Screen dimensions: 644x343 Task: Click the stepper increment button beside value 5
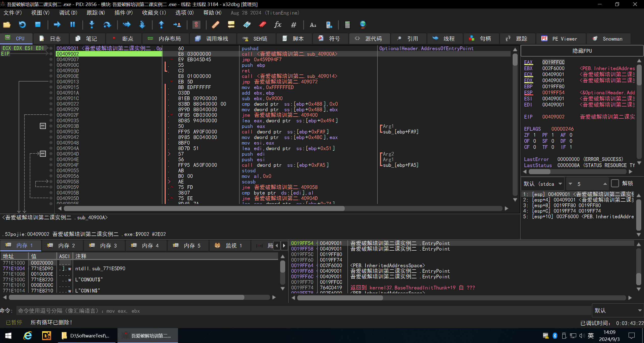tap(605, 184)
